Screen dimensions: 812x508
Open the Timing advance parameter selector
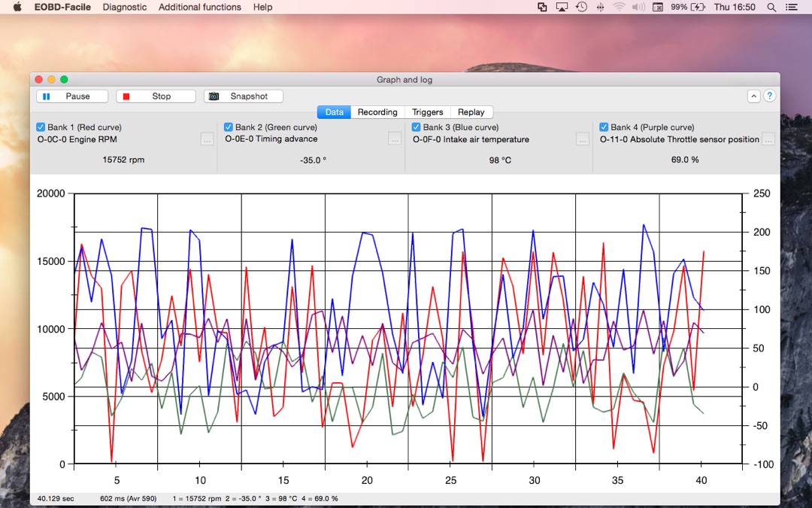click(395, 139)
